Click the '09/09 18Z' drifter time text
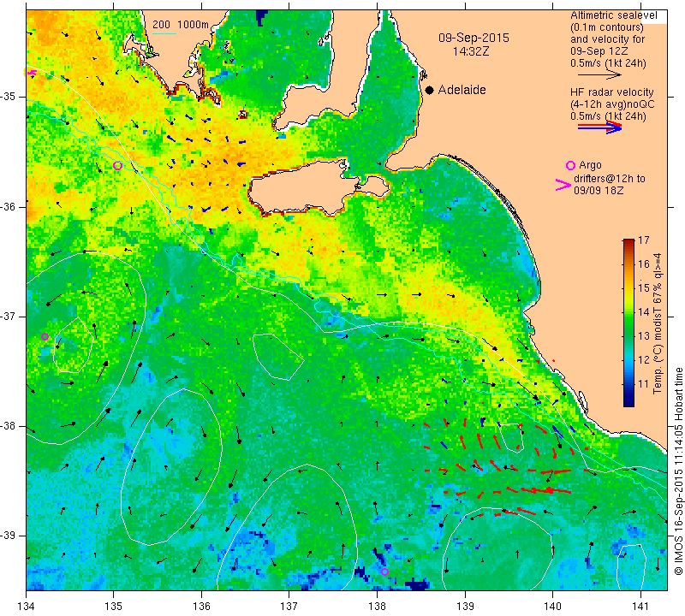Screen dimensions: 685x616 click(599, 191)
